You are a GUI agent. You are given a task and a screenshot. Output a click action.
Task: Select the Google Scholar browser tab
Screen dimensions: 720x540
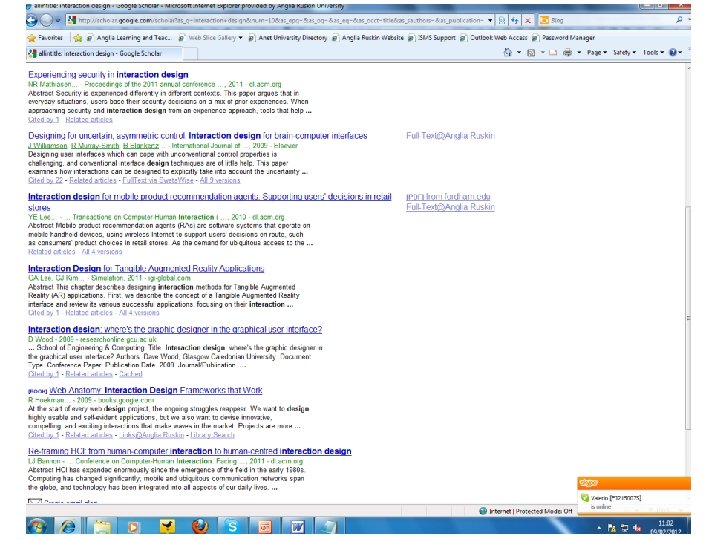pos(104,53)
